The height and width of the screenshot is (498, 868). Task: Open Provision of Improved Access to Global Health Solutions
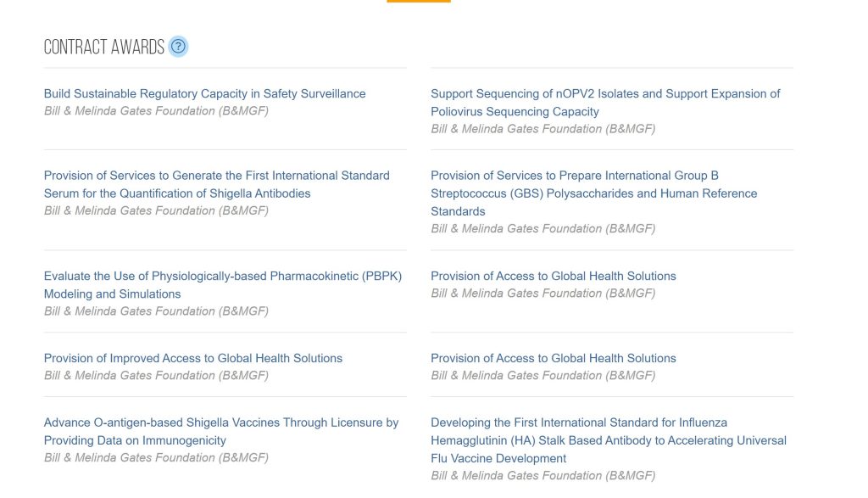[193, 358]
